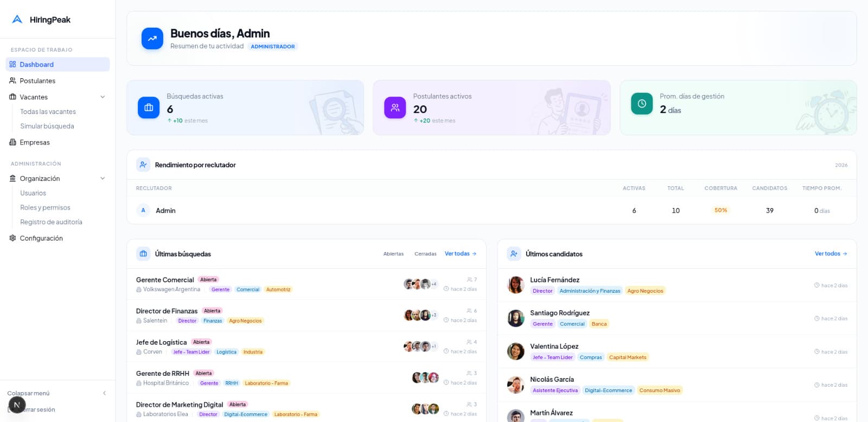The image size is (868, 422).
Task: Click Santiago Rodríguez's avatar photo
Action: pos(515,318)
